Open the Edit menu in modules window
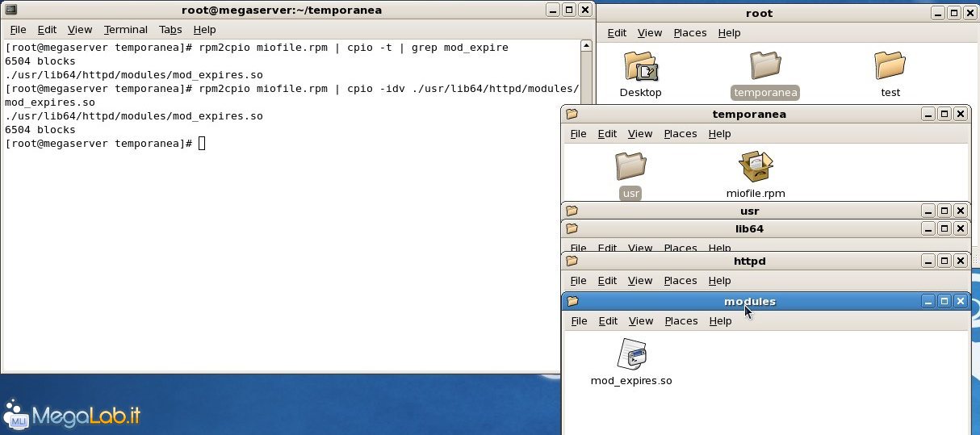The width and height of the screenshot is (980, 435). click(x=608, y=321)
